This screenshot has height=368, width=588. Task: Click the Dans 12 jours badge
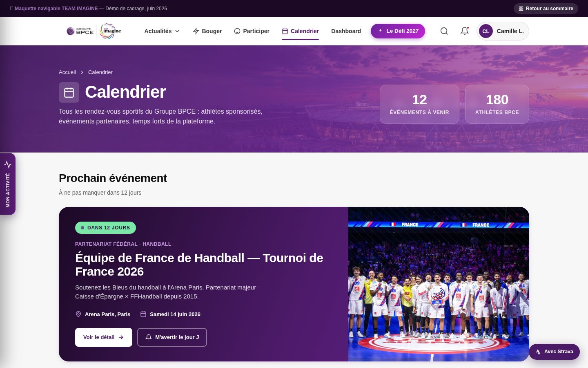[105, 228]
